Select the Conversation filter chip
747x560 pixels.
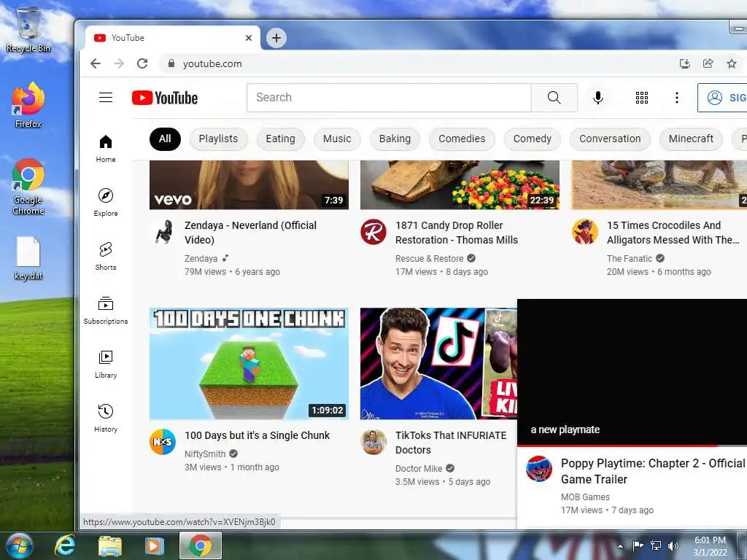pos(610,139)
